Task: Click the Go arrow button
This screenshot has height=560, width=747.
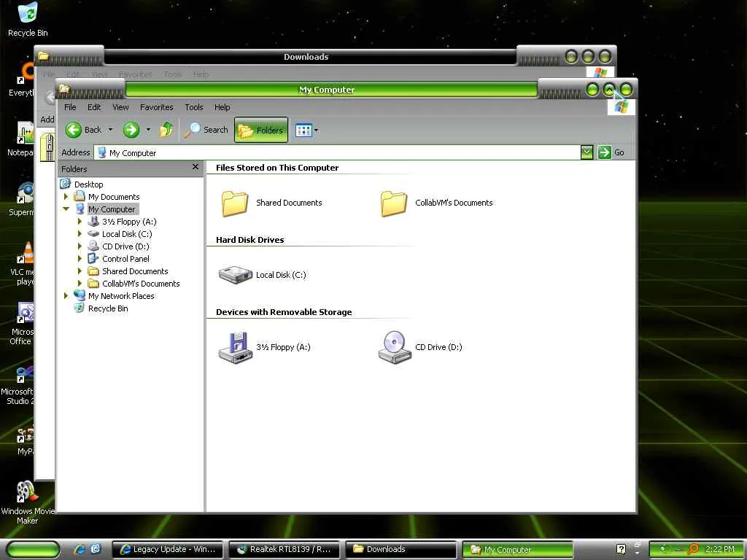Action: click(x=604, y=152)
